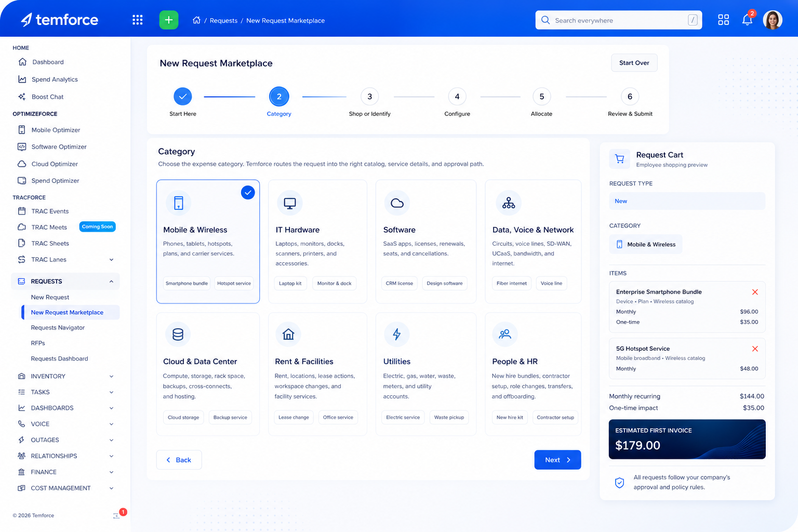Deselect the Mobile & Wireless checkmark
This screenshot has height=532, width=798.
coord(248,193)
